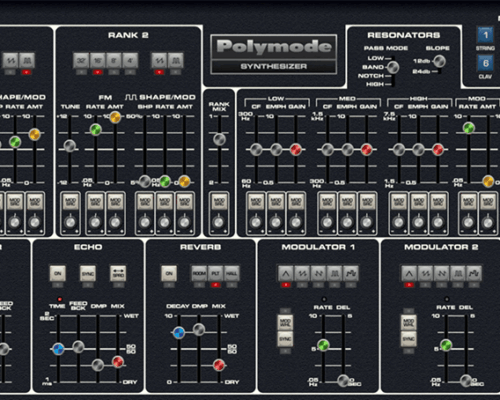Click mod amount knob under Rank 2 TUNE
Image resolution: width=500 pixels, height=400 pixels.
(x=70, y=221)
